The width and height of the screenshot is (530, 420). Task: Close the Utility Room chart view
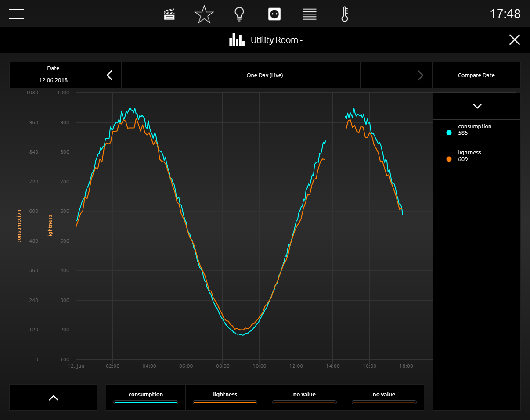click(x=514, y=40)
